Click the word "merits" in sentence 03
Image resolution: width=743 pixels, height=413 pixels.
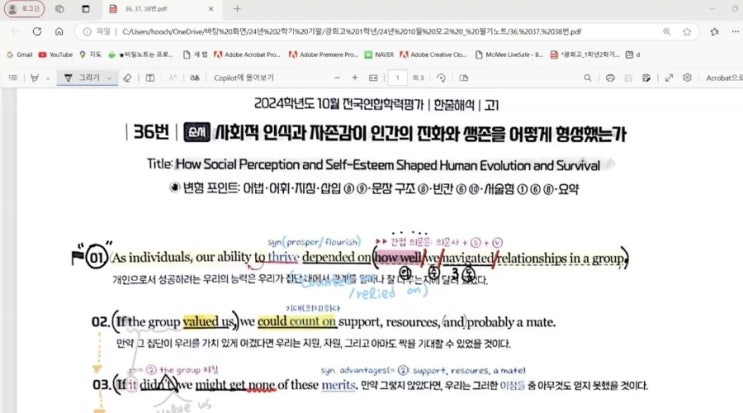[x=338, y=385]
